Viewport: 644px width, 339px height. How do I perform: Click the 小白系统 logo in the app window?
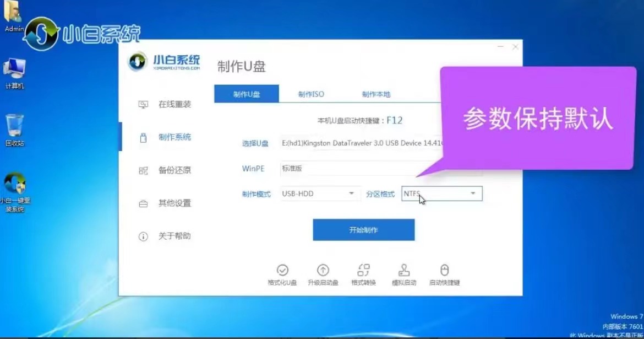point(164,62)
